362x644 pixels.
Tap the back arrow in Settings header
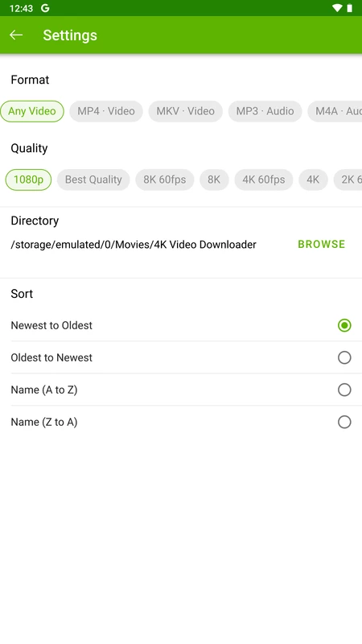(x=16, y=35)
